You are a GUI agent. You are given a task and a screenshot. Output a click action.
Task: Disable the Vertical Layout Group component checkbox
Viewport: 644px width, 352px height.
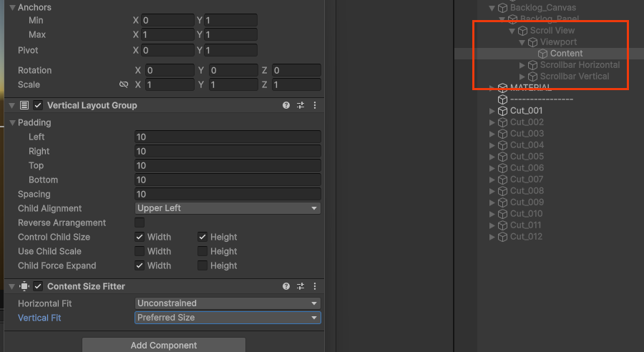[38, 105]
